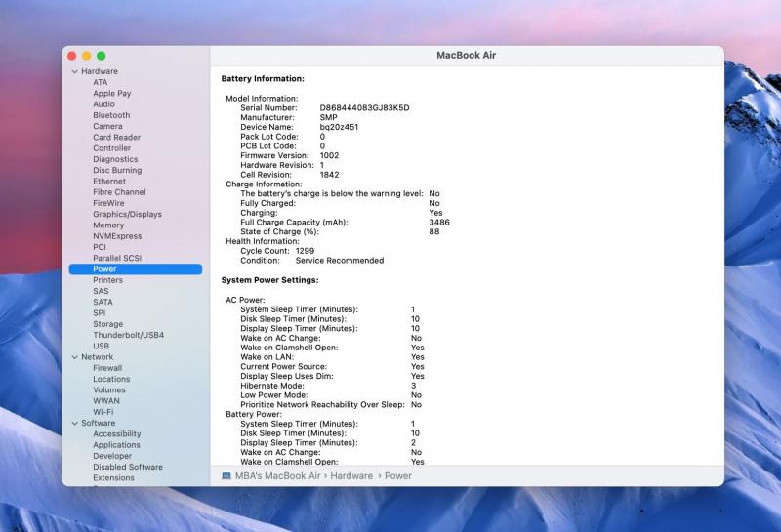
Task: Click the Cycle Count value 1299
Action: point(305,251)
